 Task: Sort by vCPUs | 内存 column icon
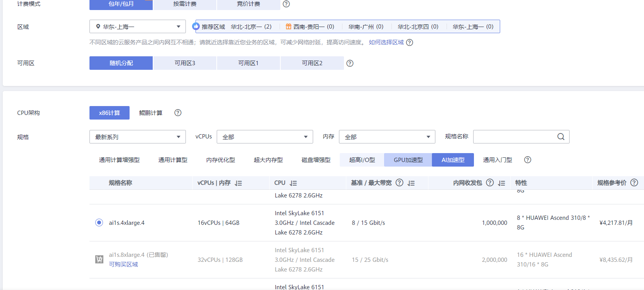tap(238, 183)
